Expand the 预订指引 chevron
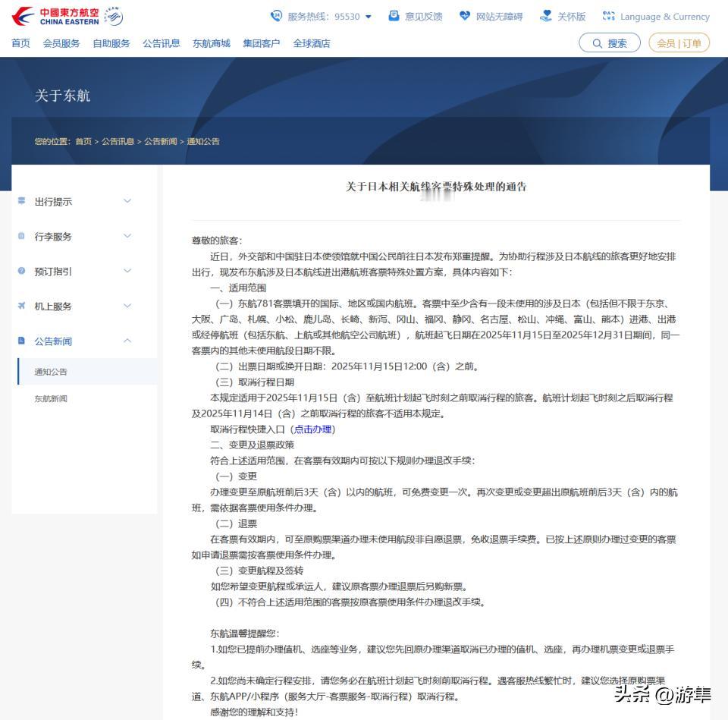 pyautogui.click(x=127, y=270)
